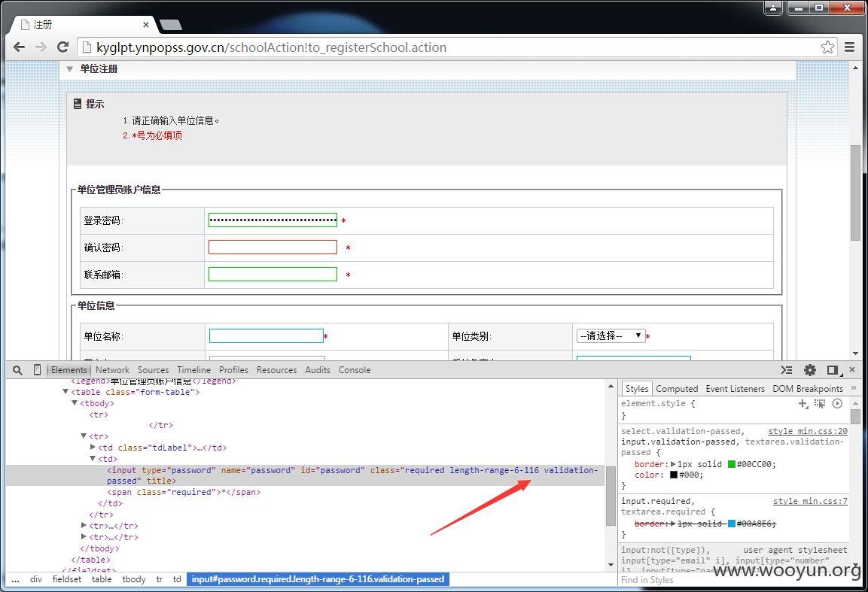This screenshot has width=868, height=592.
Task: Close the DevTools panel
Action: pos(852,369)
